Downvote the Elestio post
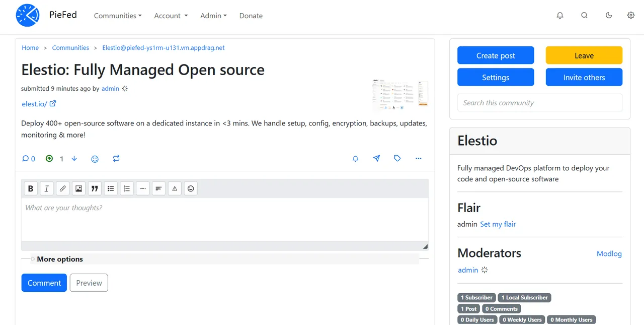Viewport: 644px width, 325px height. click(74, 159)
